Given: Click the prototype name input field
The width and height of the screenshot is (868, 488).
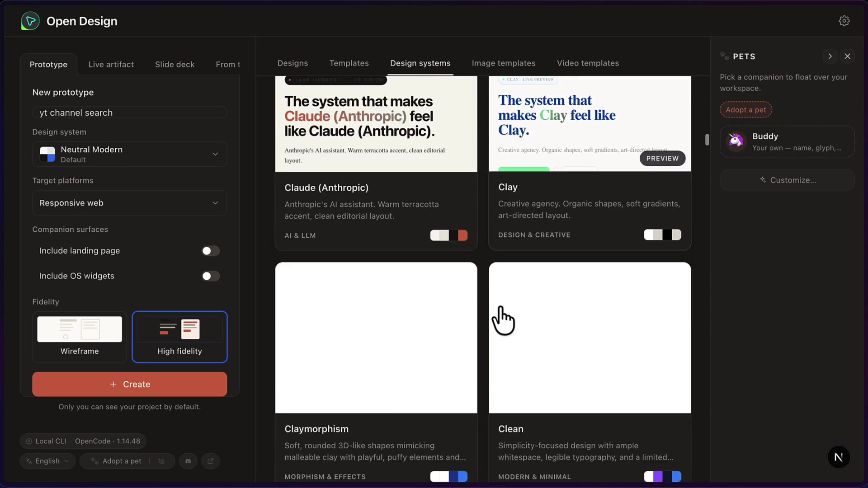Looking at the screenshot, I should tap(130, 113).
